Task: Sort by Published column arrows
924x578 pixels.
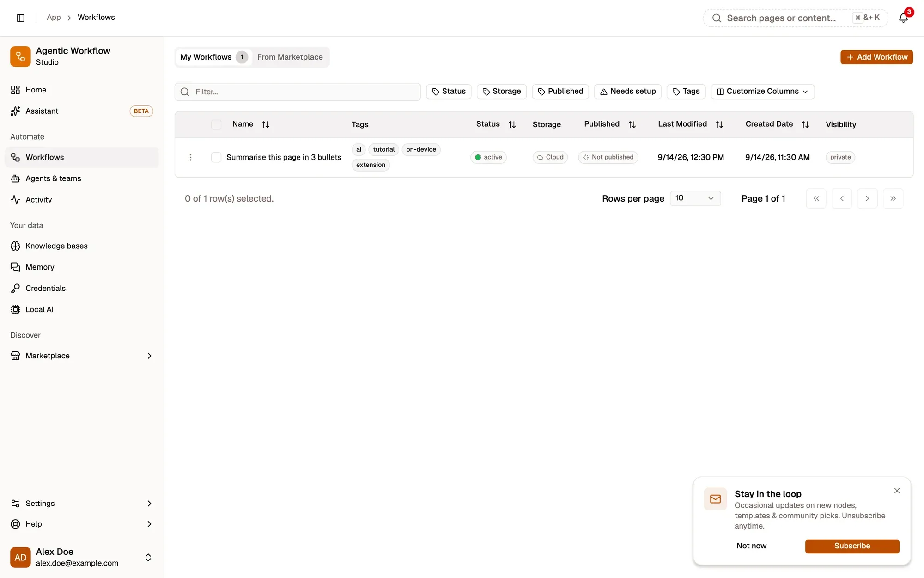Action: tap(632, 124)
